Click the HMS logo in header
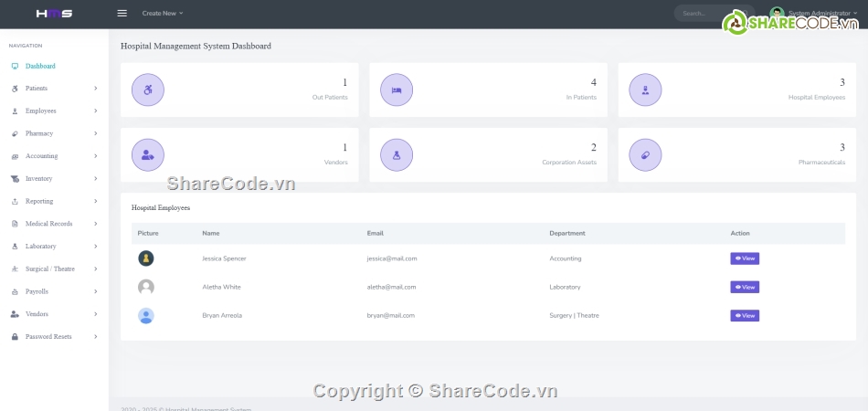 (54, 14)
